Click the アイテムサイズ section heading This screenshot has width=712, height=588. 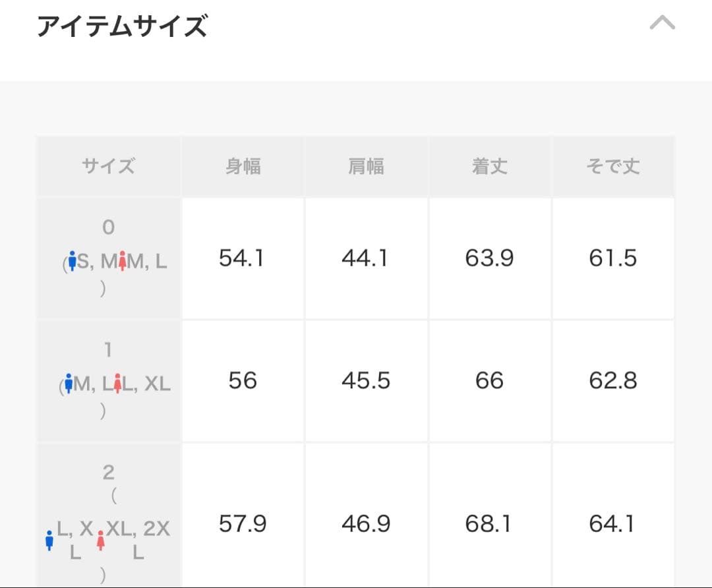click(122, 27)
